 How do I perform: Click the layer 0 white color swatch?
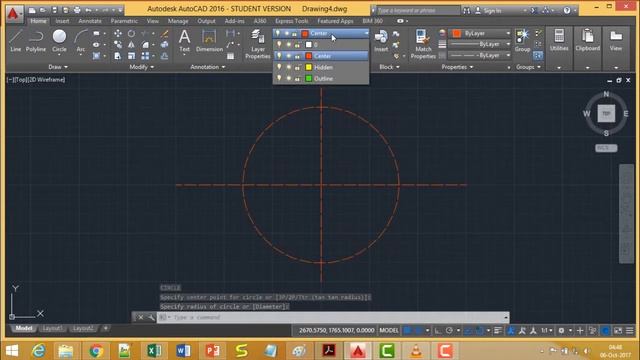coord(309,44)
